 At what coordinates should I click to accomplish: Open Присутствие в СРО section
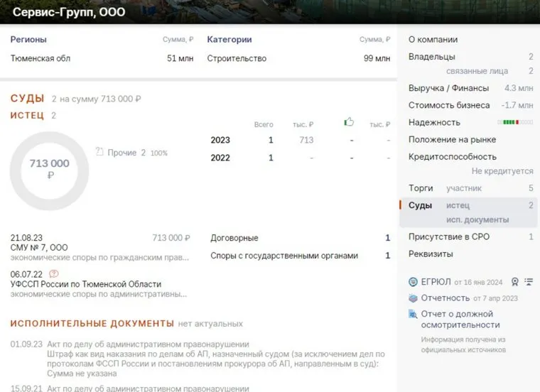(448, 236)
